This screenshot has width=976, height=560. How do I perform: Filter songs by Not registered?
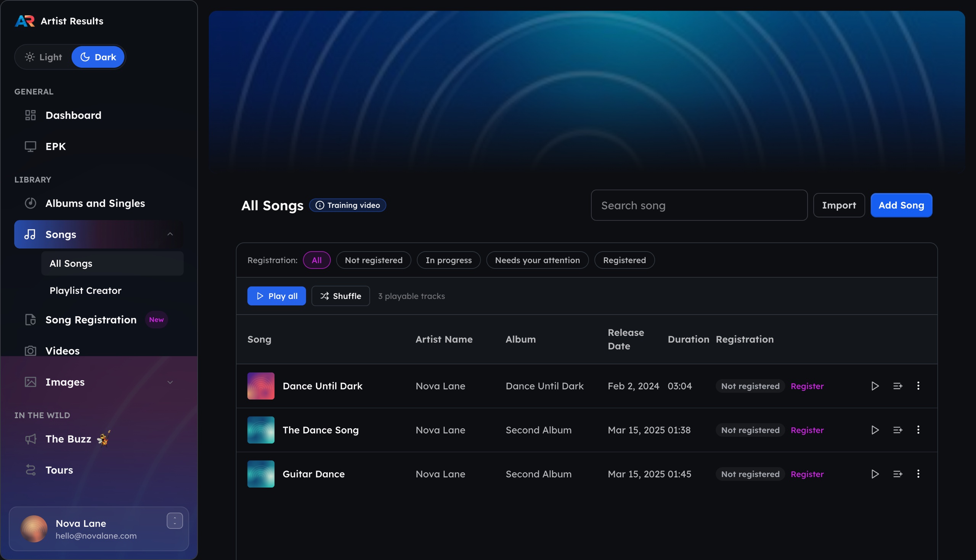(373, 260)
